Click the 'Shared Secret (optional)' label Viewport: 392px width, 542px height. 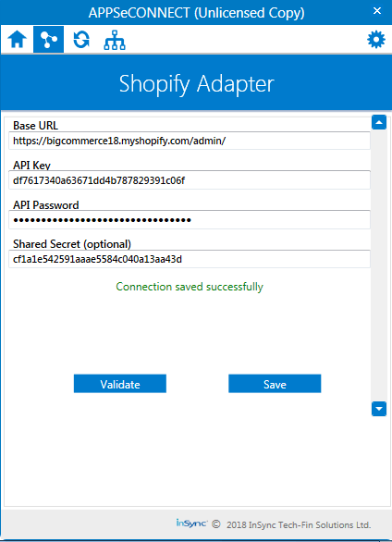(72, 244)
